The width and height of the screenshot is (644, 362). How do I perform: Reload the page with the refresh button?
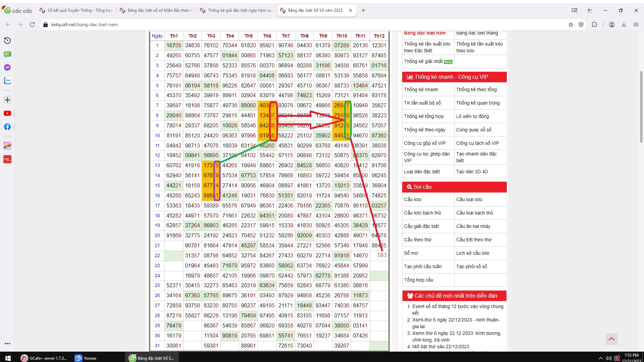point(32,24)
